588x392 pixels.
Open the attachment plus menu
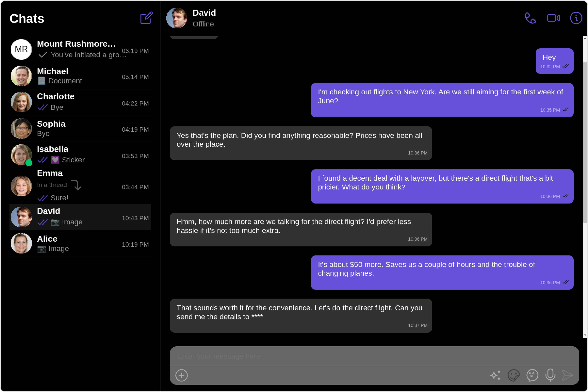[x=181, y=375]
